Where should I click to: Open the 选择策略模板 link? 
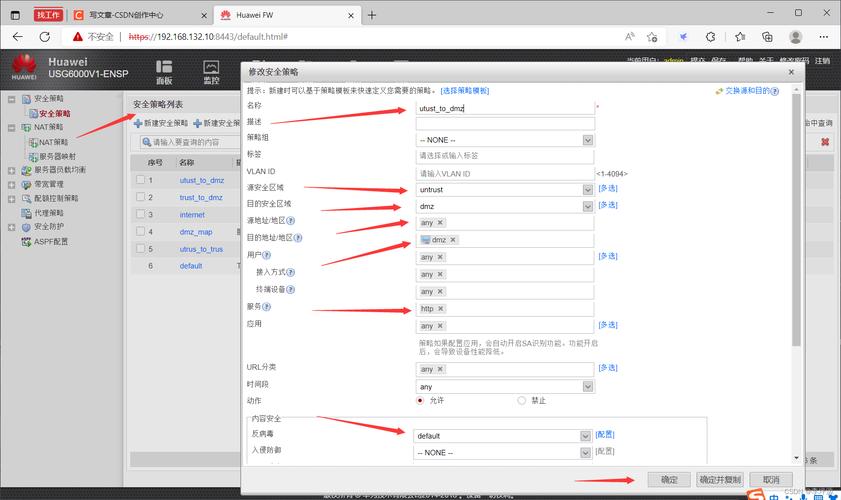[x=464, y=91]
